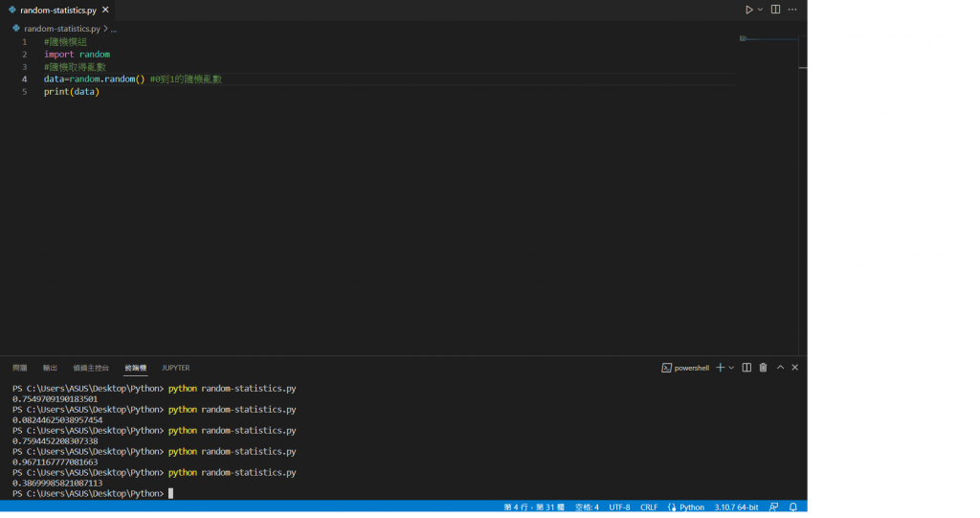Open the editor more actions menu

pos(792,10)
